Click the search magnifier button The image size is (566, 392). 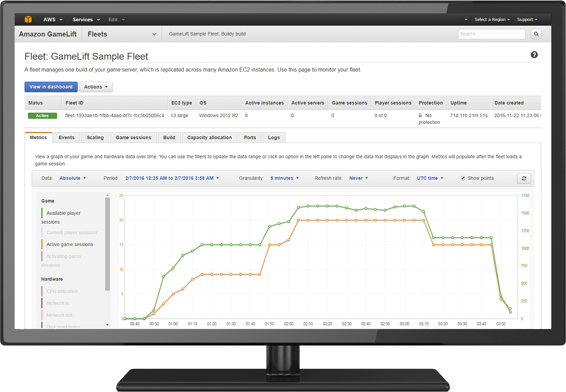pos(536,34)
